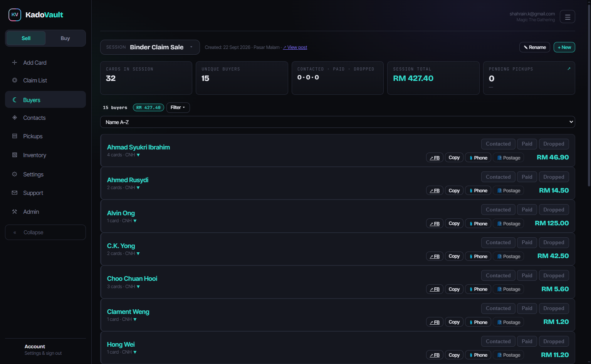
Task: Click the Settings gear icon in sidebar
Action: point(15,174)
